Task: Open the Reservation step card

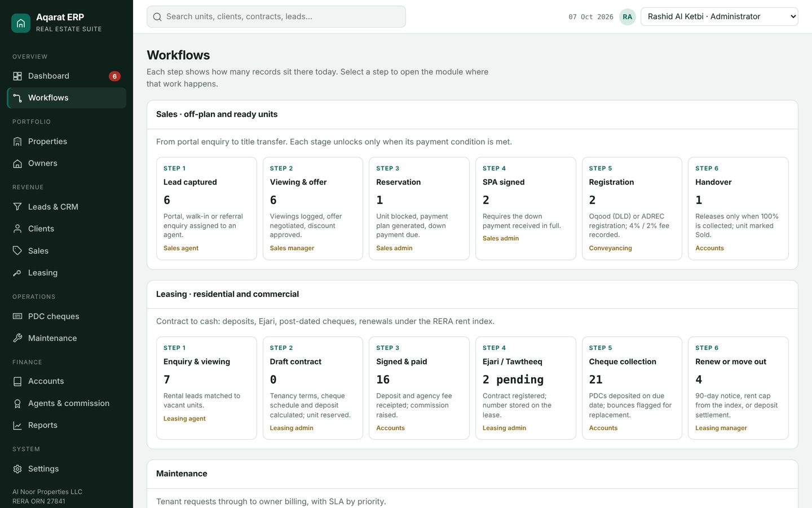Action: tap(419, 208)
